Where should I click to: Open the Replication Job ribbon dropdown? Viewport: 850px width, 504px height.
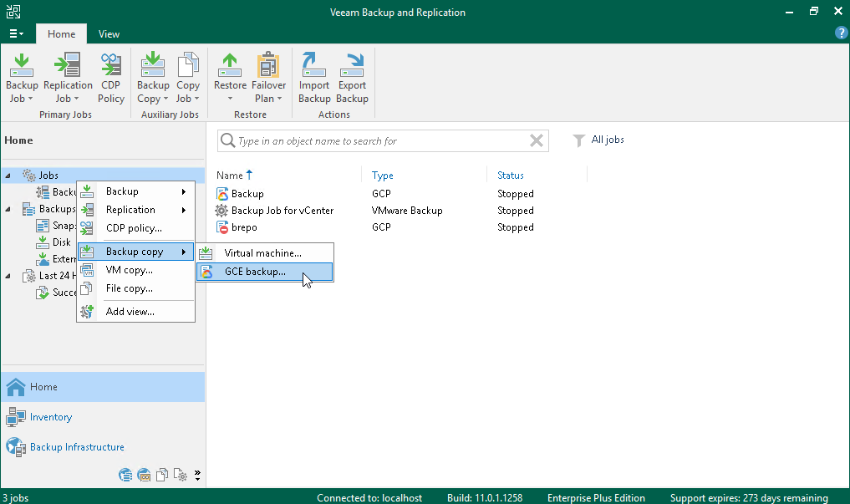coord(68,78)
